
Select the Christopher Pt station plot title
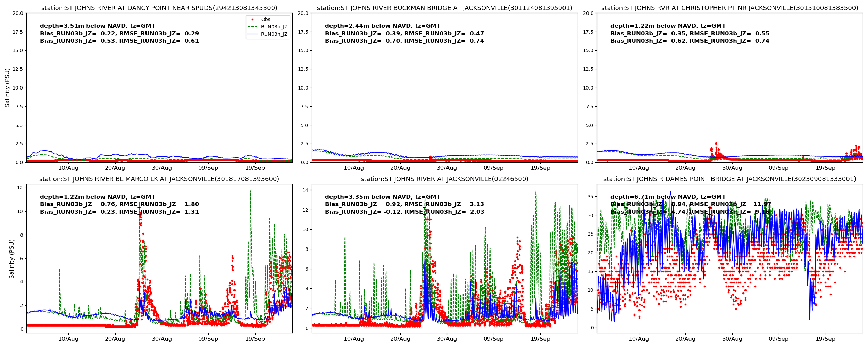point(729,8)
